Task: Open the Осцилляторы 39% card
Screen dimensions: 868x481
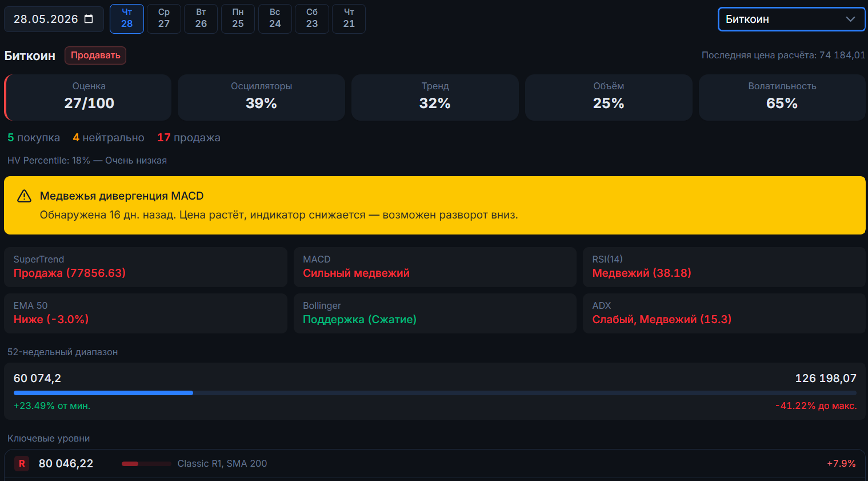Action: [x=261, y=97]
